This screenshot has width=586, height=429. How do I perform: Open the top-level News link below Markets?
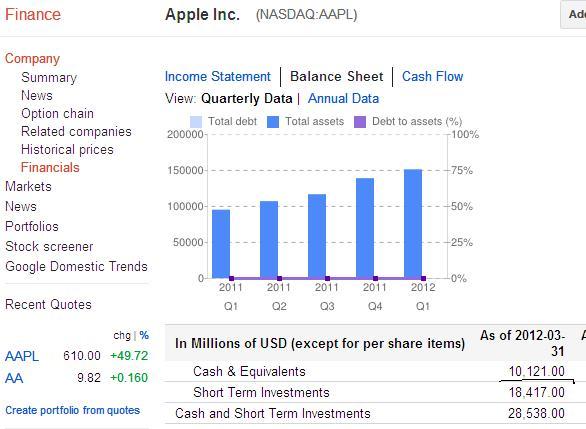21,207
